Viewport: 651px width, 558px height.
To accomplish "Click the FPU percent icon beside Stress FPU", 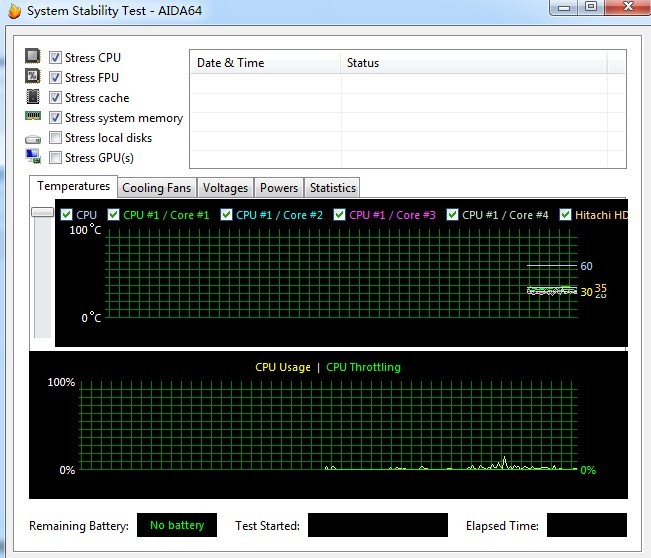I will point(33,76).
